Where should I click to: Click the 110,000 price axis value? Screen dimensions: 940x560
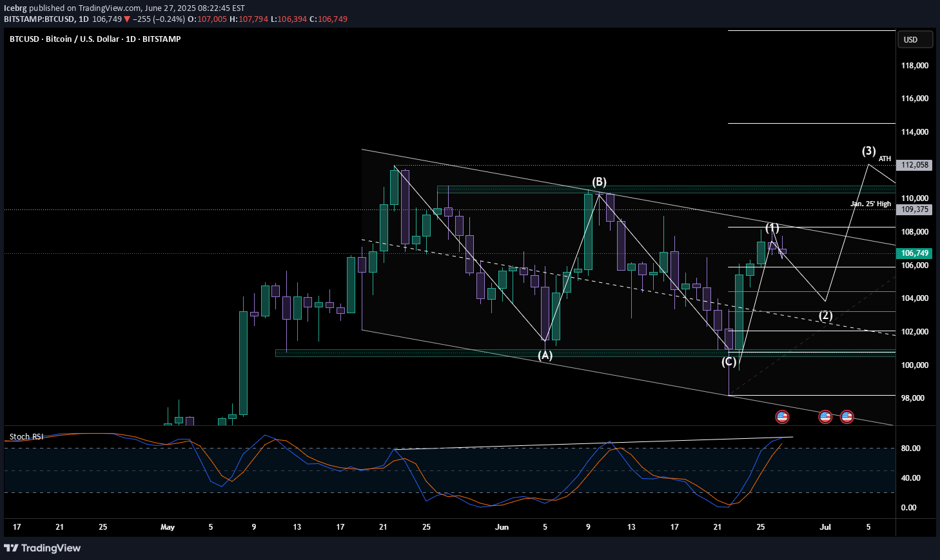click(915, 198)
